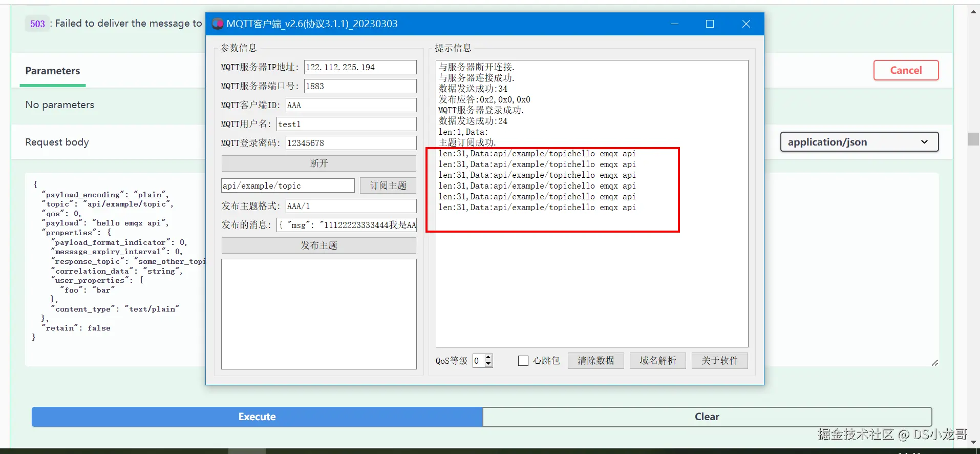Open 域名解析 domain resolution

(x=657, y=361)
